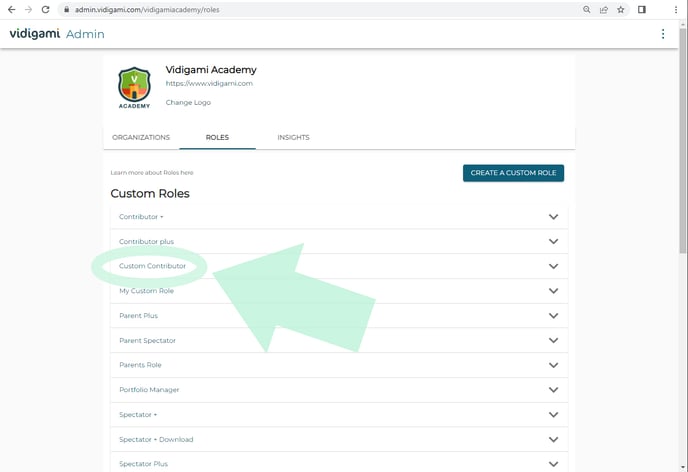This screenshot has height=472, width=688.
Task: Click the Spectator + Download role name
Action: click(x=156, y=439)
